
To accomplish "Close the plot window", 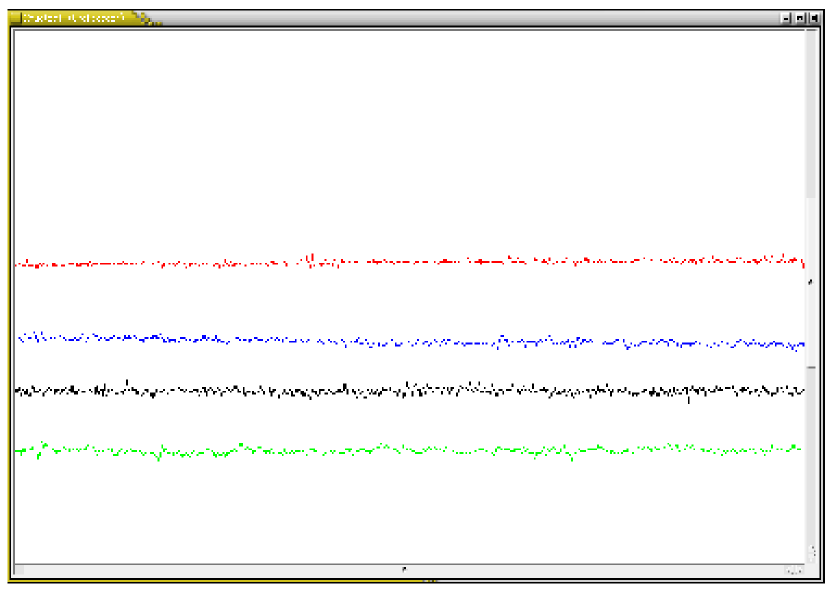I will tap(814, 19).
